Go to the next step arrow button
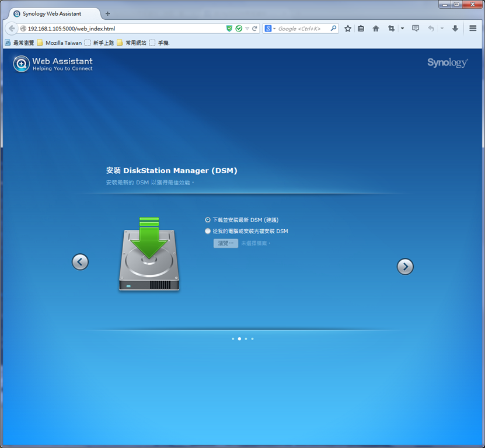The height and width of the screenshot is (448, 485). 405,267
